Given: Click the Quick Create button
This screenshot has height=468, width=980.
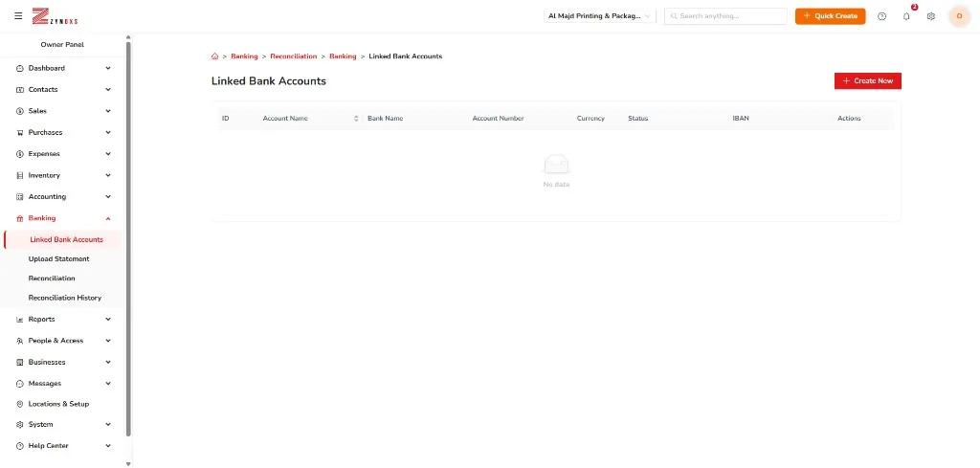Looking at the screenshot, I should point(830,16).
